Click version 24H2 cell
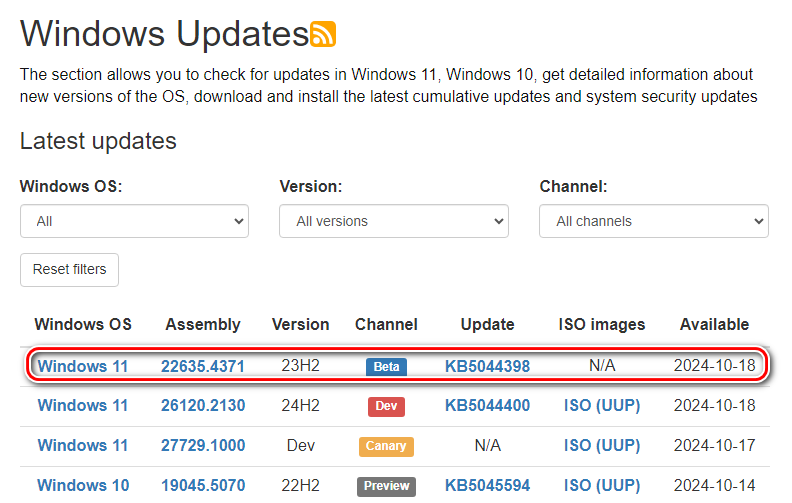 point(301,406)
